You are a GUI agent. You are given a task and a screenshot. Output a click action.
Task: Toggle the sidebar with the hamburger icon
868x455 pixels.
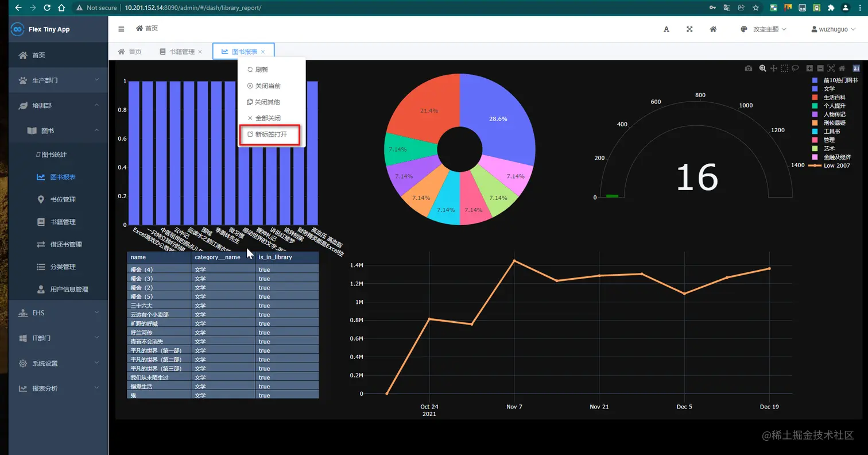[x=121, y=29]
